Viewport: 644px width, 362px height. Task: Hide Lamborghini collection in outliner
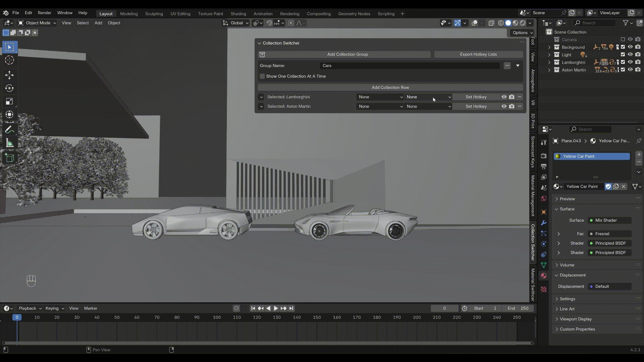(630, 62)
